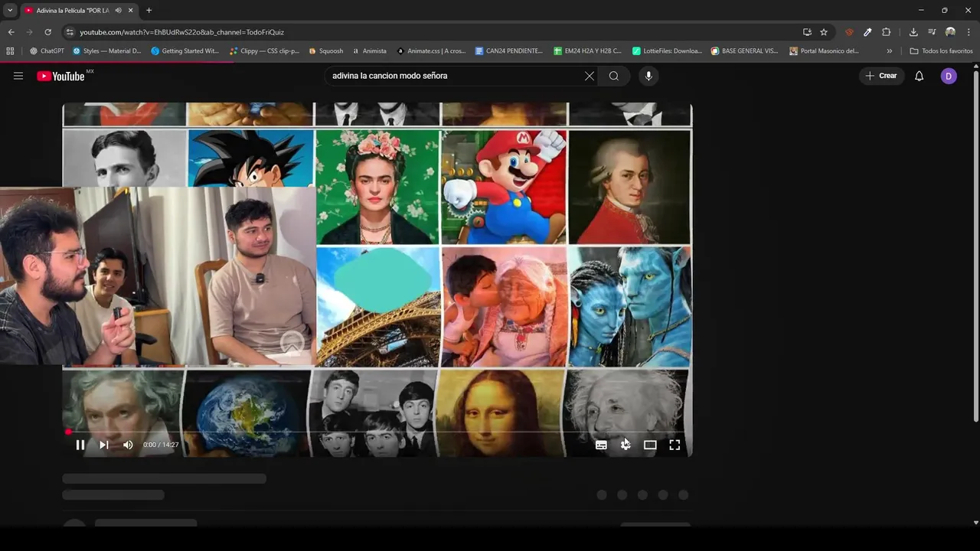The width and height of the screenshot is (980, 551).
Task: Open the EM24 H2A Y H2B C... bookmark
Action: point(587,51)
